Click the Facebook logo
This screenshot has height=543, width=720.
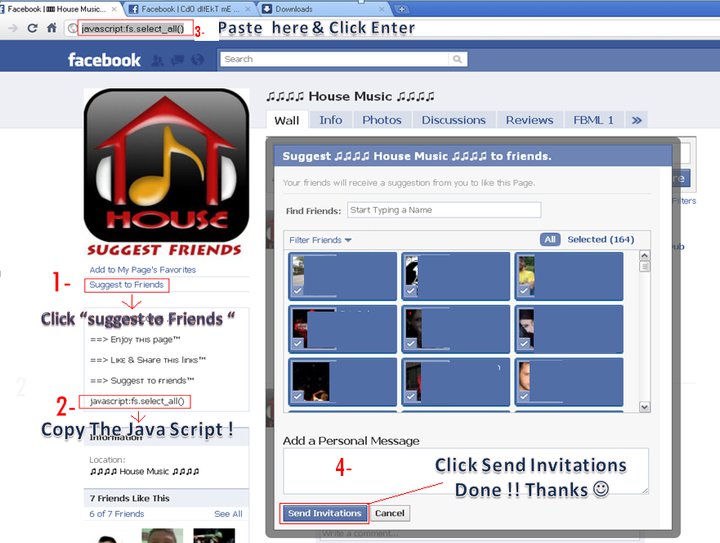pos(104,60)
